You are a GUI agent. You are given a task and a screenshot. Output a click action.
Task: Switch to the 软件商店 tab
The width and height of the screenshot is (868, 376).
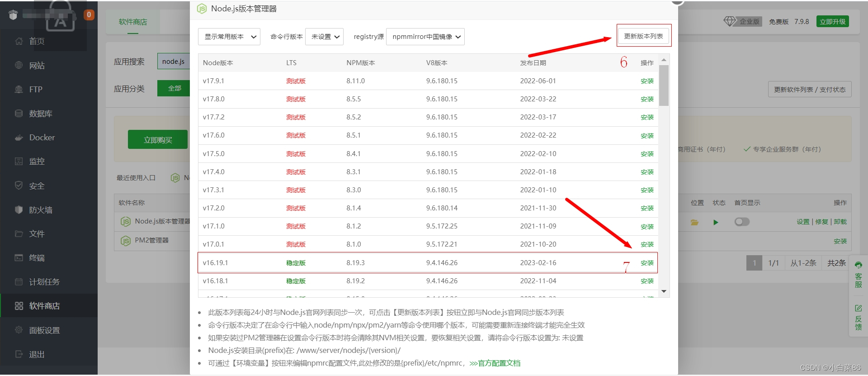pos(133,22)
